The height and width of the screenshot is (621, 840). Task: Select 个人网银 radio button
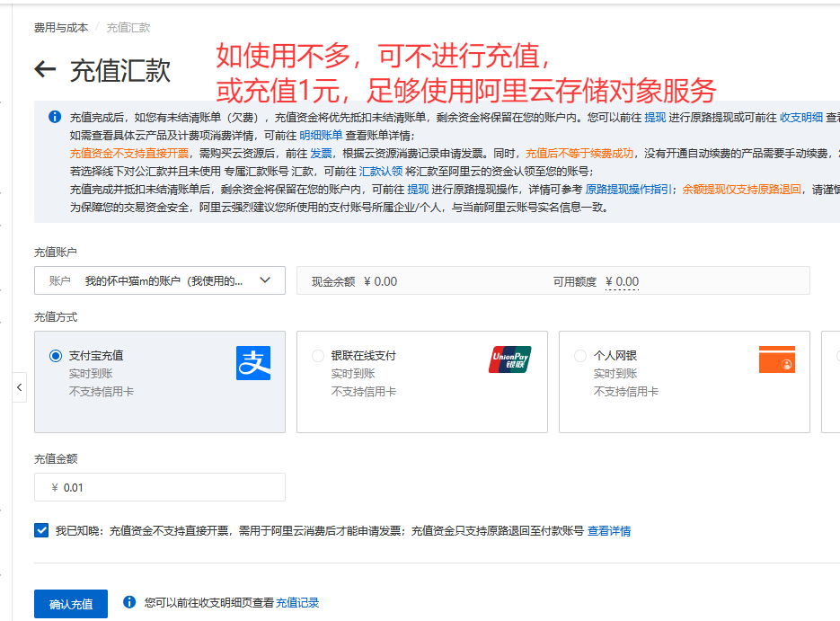point(580,356)
